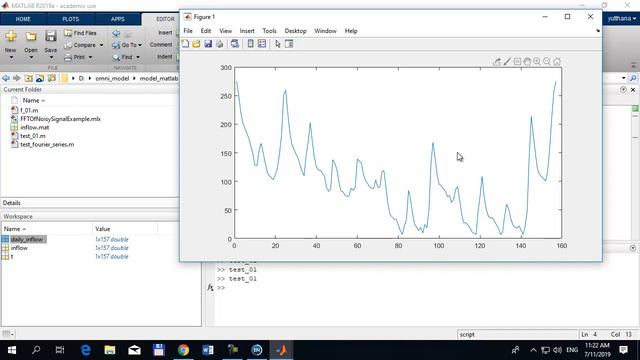Screen dimensions: 640x360
Task: Open Edit menu in Figure 1
Action: [206, 31]
